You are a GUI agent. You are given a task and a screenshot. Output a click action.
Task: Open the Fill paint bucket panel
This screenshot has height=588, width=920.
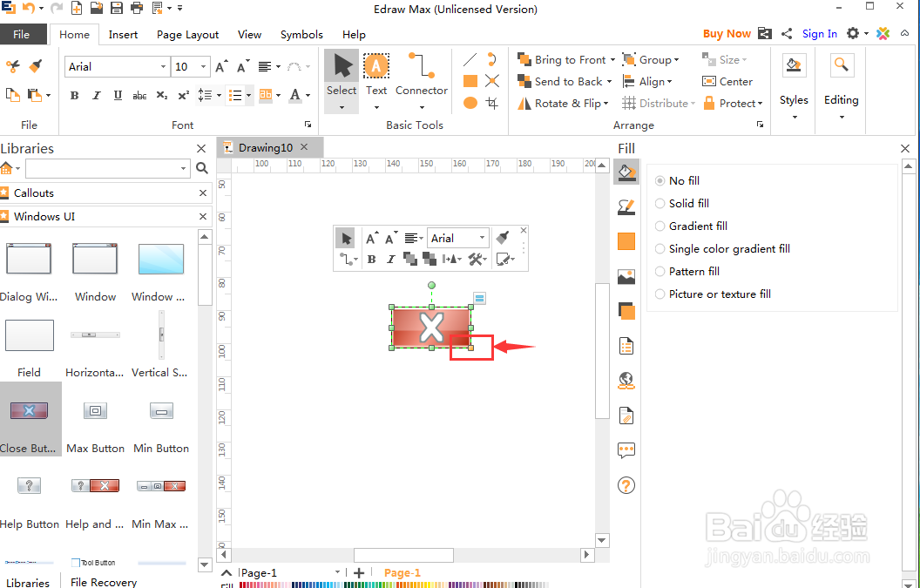coord(626,172)
